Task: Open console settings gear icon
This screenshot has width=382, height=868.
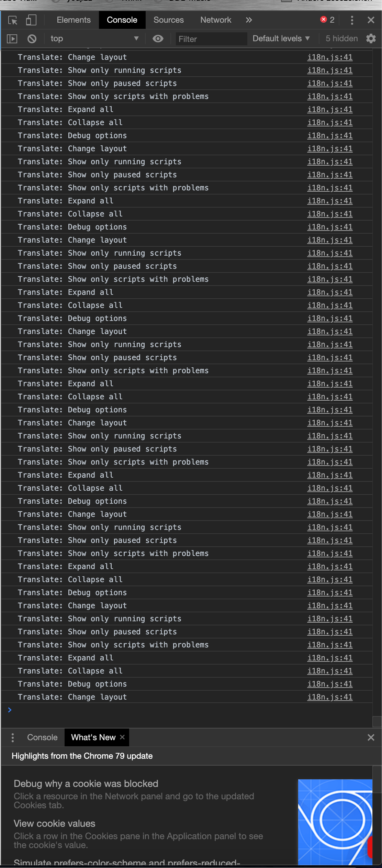Action: click(x=371, y=38)
